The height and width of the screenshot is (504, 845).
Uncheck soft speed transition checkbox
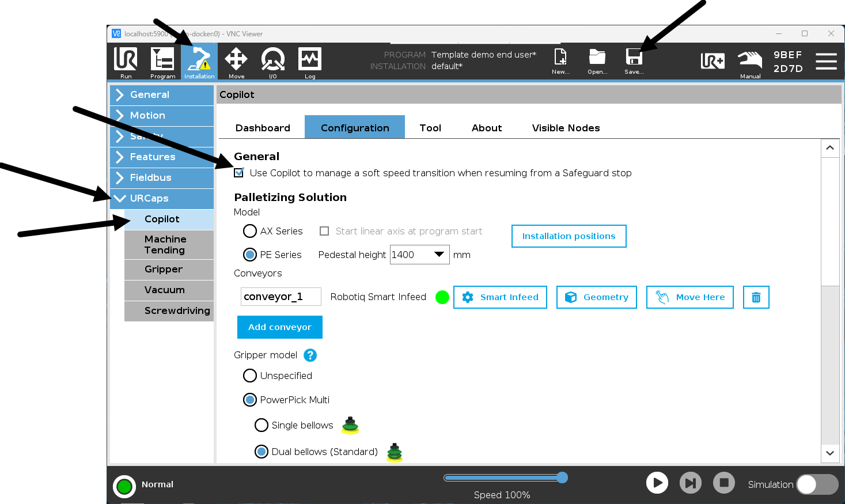[x=239, y=173]
